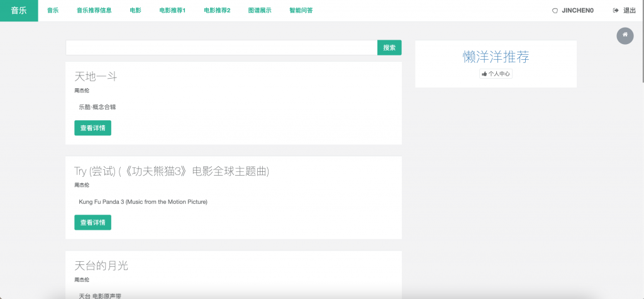Open the 智能问答 page
The height and width of the screenshot is (299, 644).
(301, 11)
